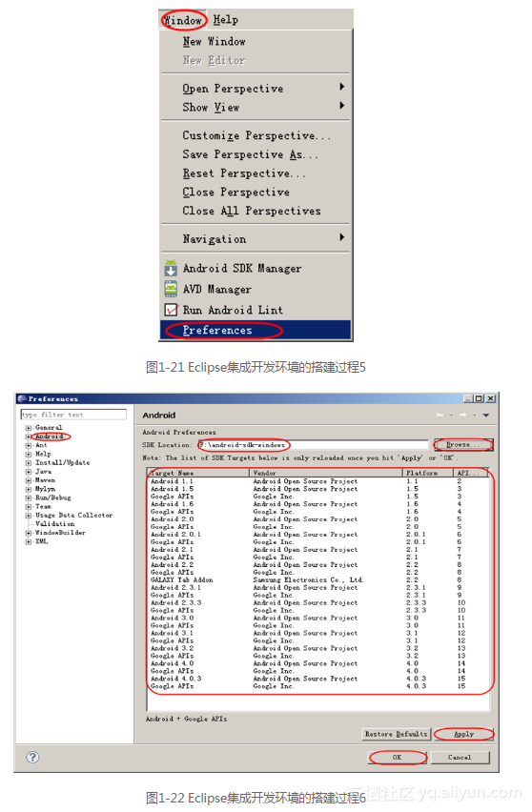Expand the Help tree node
The height and width of the screenshot is (812, 532).
[x=29, y=455]
